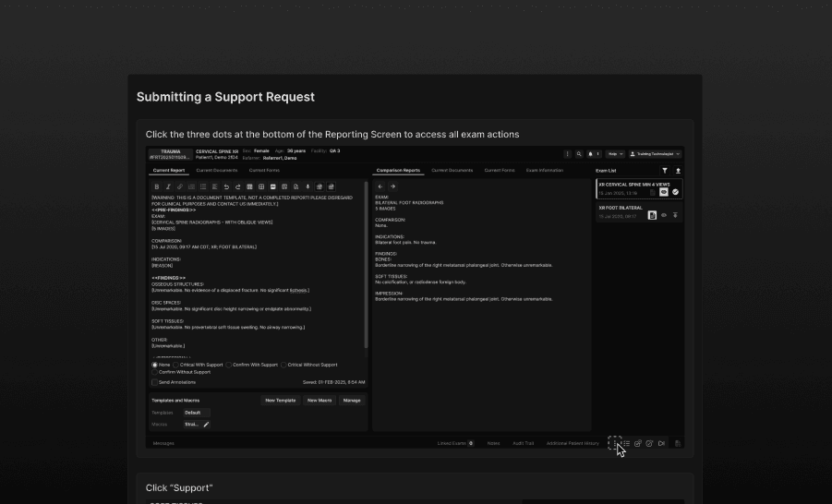The height and width of the screenshot is (504, 832).
Task: Select the XR FOOT BILATERAL exam
Action: (639, 211)
